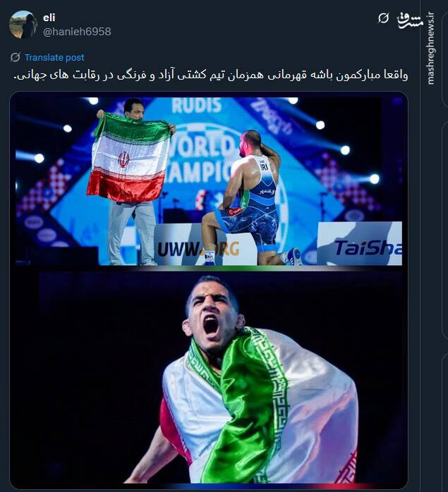This screenshot has height=492, width=448.
Task: Click the UWW.ORG banner in top photo
Action: [199, 249]
